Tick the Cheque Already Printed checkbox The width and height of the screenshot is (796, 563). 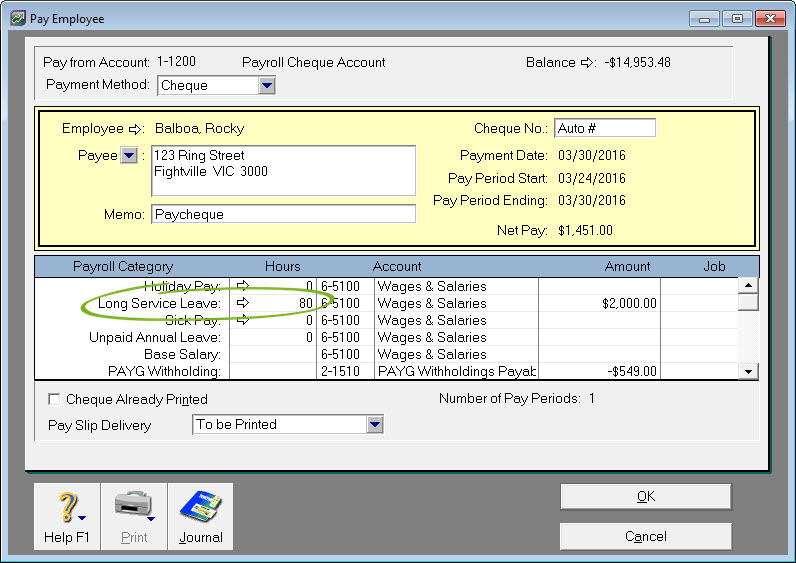tap(54, 399)
